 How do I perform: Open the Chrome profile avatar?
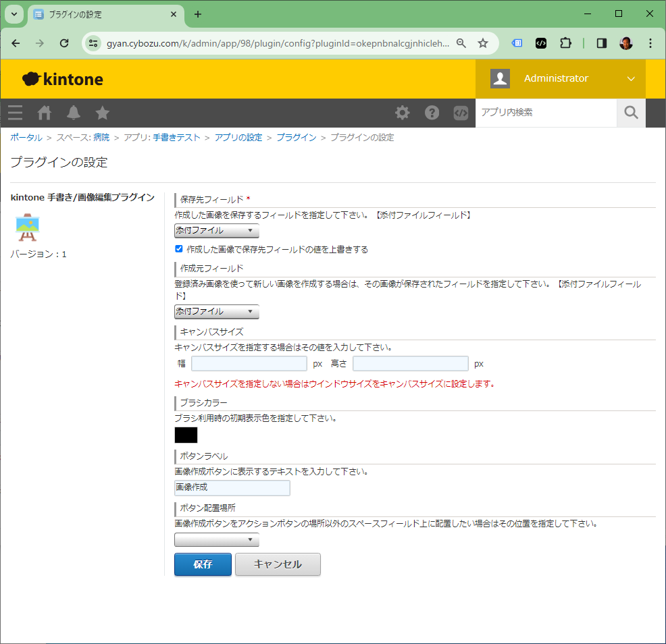[x=626, y=43]
